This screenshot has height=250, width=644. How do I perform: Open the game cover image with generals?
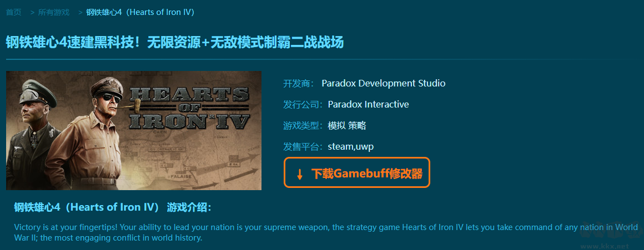(x=133, y=130)
